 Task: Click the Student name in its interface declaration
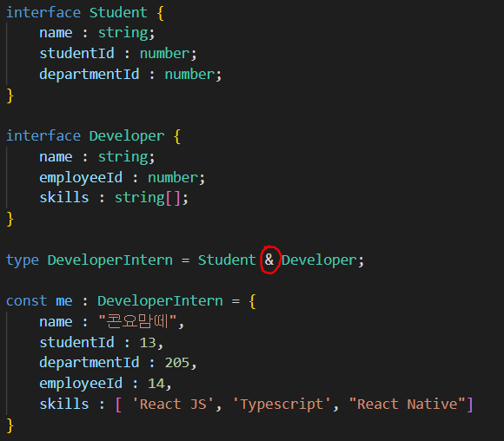click(118, 13)
